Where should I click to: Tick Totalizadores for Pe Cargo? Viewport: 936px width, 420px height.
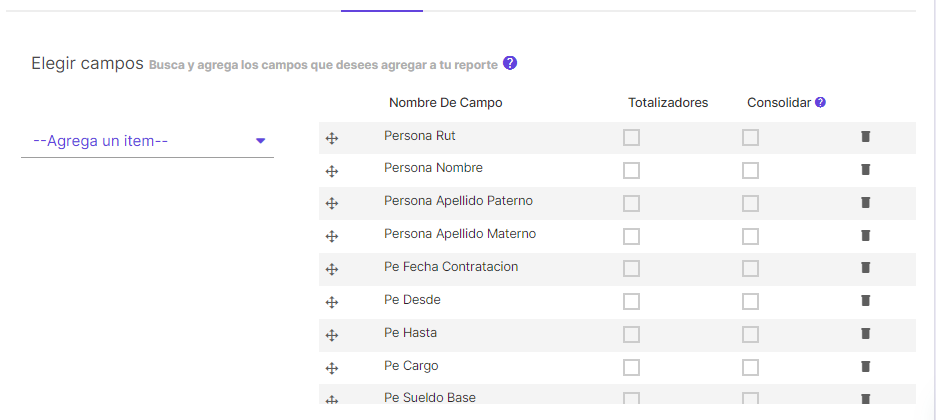[631, 368]
